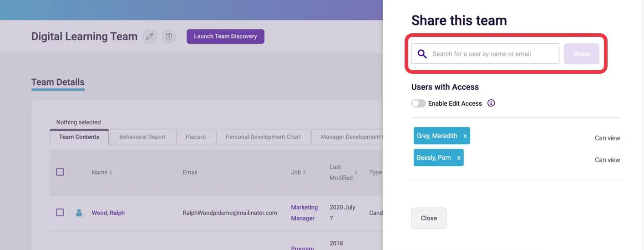Click the person icon beside Wood, Ralph
This screenshot has height=250, width=644.
79,213
